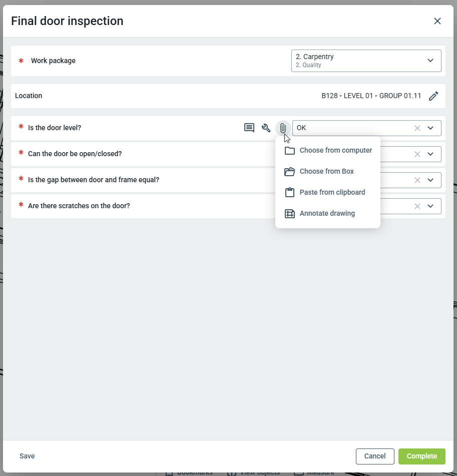Expand the door level answer dropdown
This screenshot has height=476, width=457.
(x=430, y=128)
